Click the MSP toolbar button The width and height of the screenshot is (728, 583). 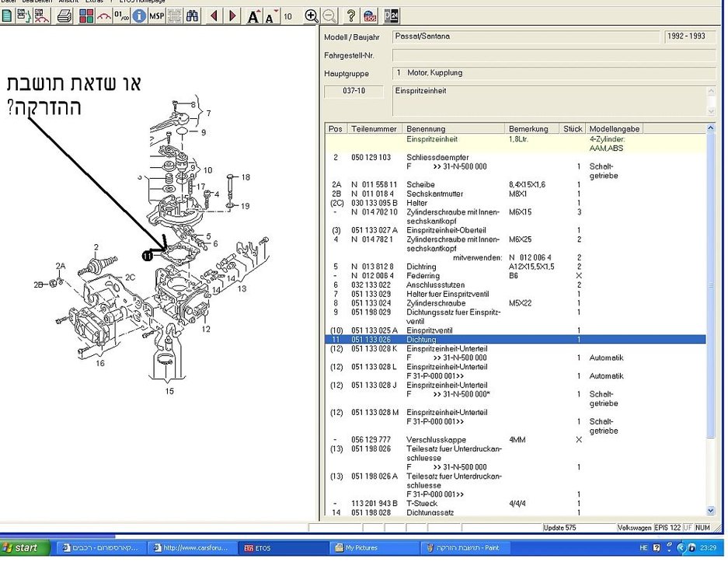[156, 16]
